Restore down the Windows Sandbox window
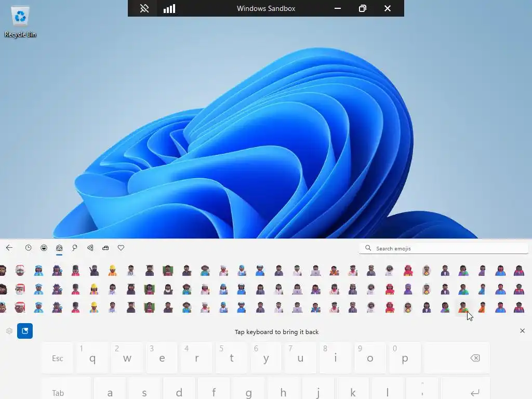Viewport: 532px width, 399px height. coord(362,8)
